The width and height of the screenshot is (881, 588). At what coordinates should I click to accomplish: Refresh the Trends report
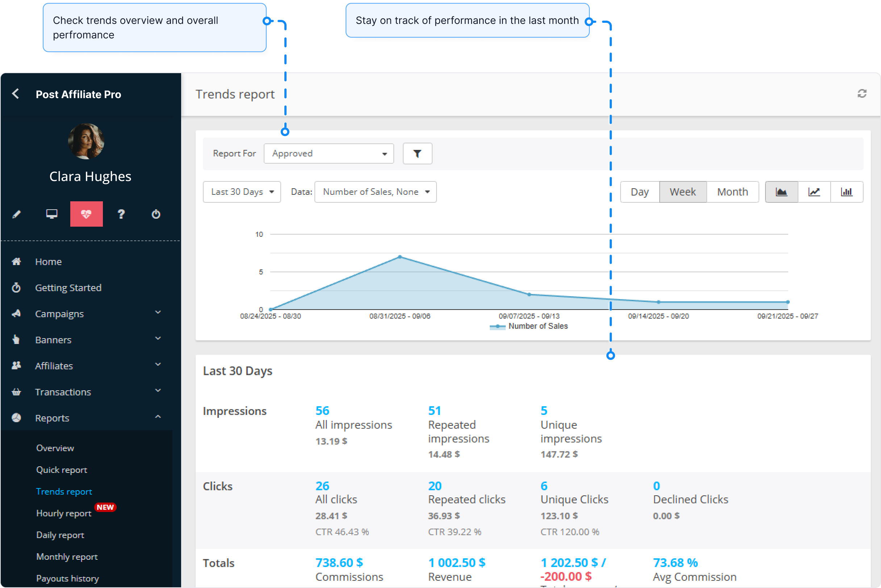pos(862,94)
